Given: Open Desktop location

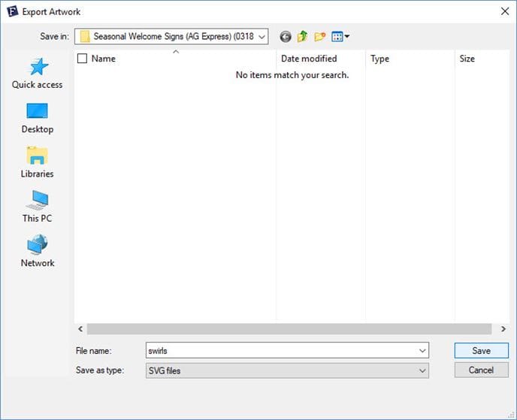Looking at the screenshot, I should coord(38,119).
